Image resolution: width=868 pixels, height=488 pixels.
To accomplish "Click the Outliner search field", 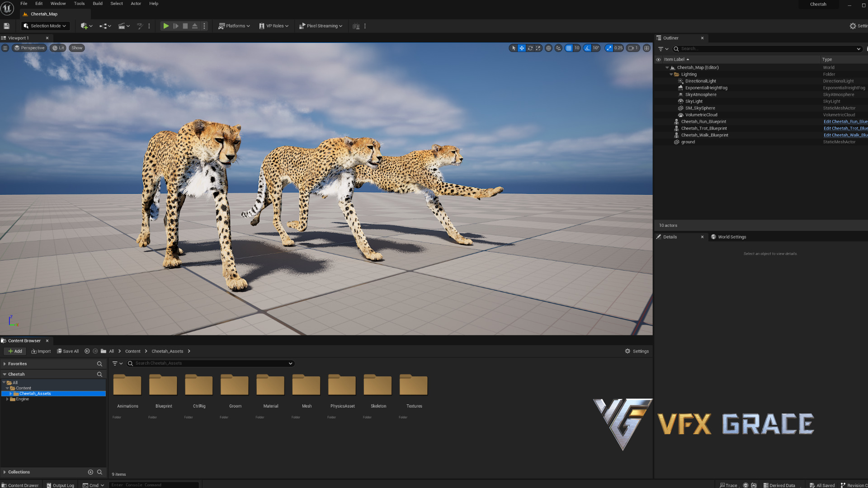I will coord(767,49).
